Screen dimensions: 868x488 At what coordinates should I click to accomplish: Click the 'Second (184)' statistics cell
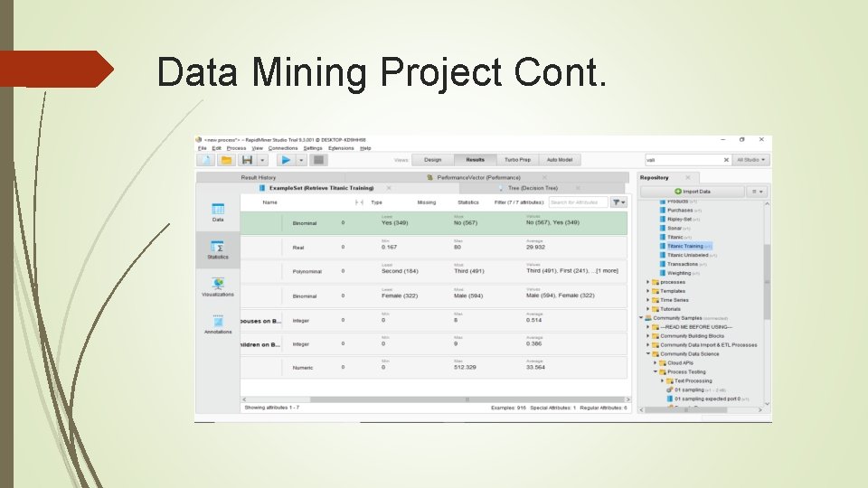(x=400, y=271)
